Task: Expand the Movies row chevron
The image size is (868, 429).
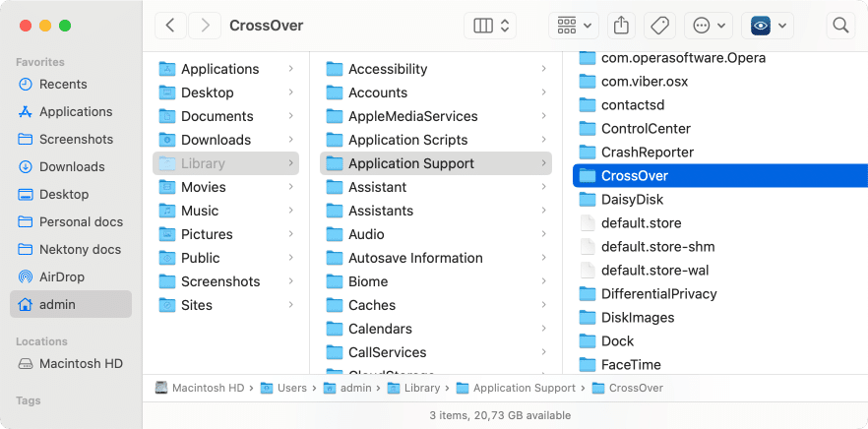Action: coord(291,187)
